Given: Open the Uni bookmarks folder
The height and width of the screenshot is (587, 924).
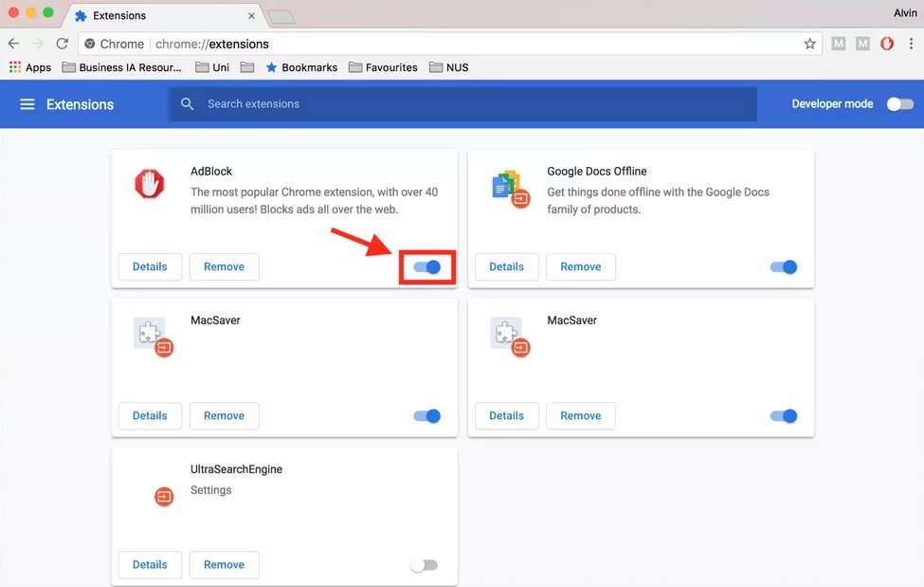Looking at the screenshot, I should (x=212, y=67).
